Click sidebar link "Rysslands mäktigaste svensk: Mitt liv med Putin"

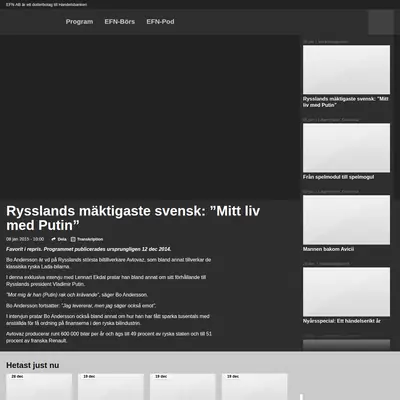point(346,102)
